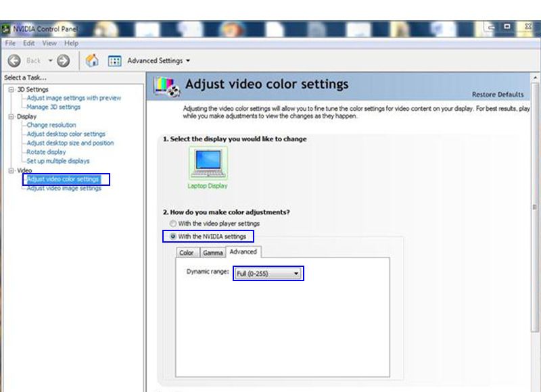This screenshot has width=541, height=392.
Task: Open 'Adjust video image settings' in the tree
Action: tap(64, 189)
